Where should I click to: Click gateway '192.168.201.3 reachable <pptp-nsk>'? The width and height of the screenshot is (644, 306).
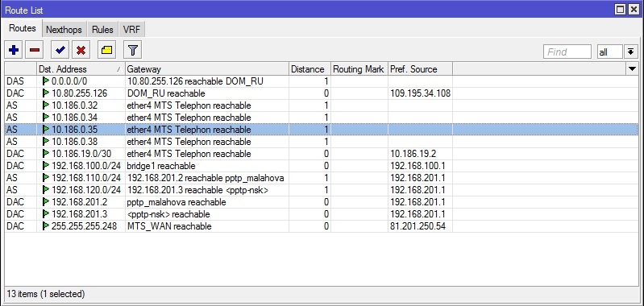point(198,190)
